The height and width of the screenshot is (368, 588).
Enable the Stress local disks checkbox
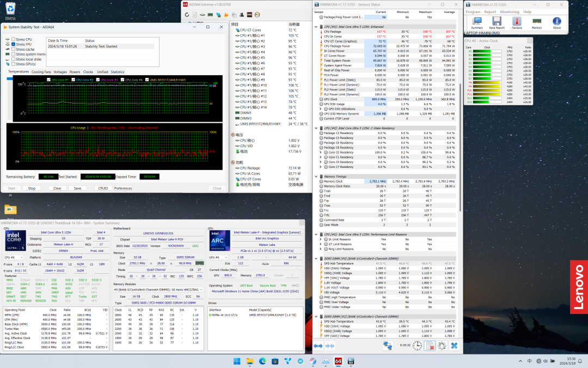[x=14, y=59]
